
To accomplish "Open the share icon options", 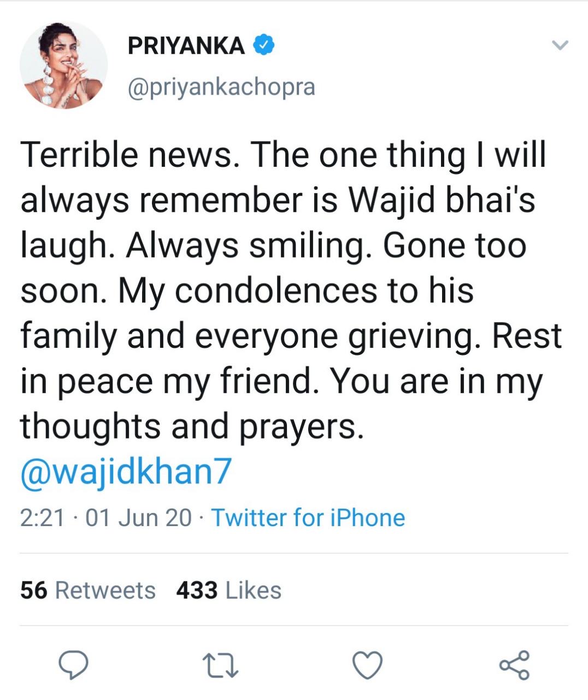I will point(514,665).
